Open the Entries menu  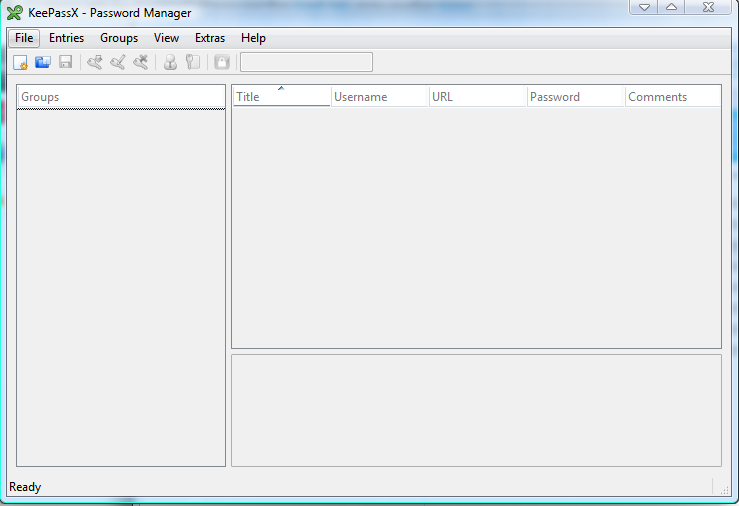pyautogui.click(x=66, y=38)
